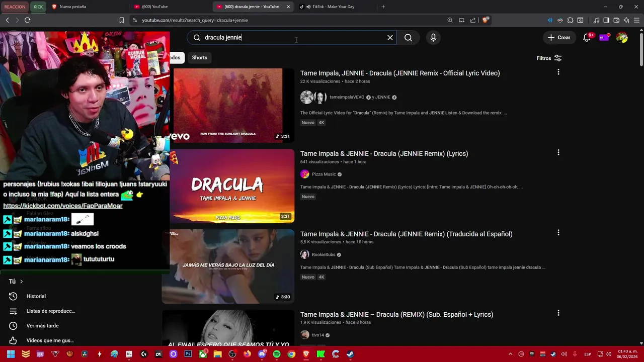644x362 pixels.
Task: Launch Photoshop from the taskbar
Action: pyautogui.click(x=188, y=354)
